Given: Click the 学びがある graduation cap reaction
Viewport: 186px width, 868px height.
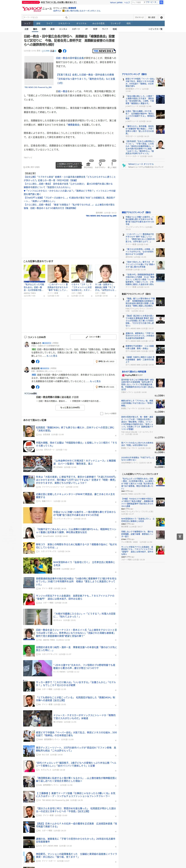Looking at the screenshot, I should [x=89, y=165].
